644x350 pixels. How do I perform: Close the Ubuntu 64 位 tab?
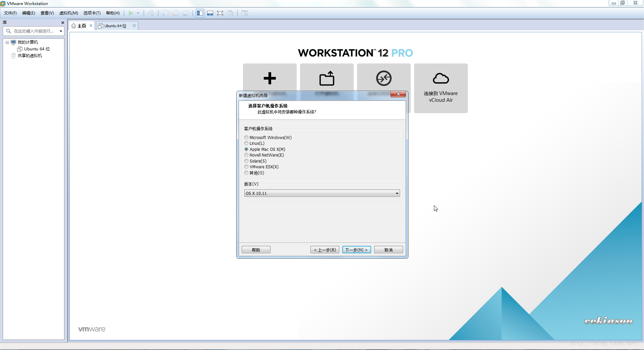click(134, 26)
